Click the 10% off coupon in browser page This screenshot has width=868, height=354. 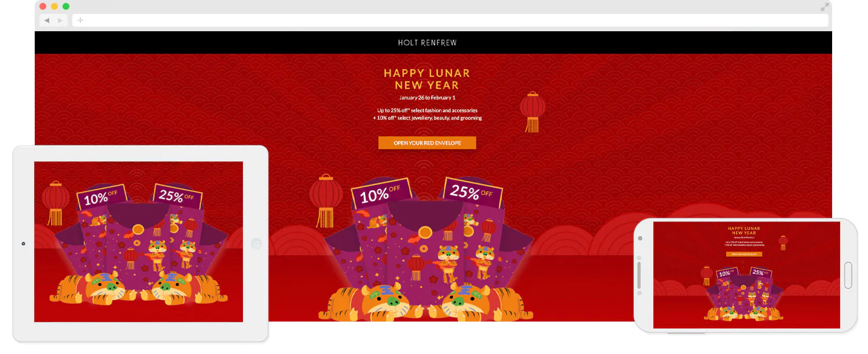[x=380, y=194]
